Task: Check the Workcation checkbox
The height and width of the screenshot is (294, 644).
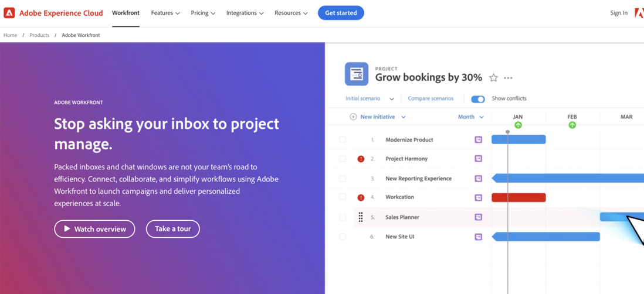Action: tap(343, 197)
